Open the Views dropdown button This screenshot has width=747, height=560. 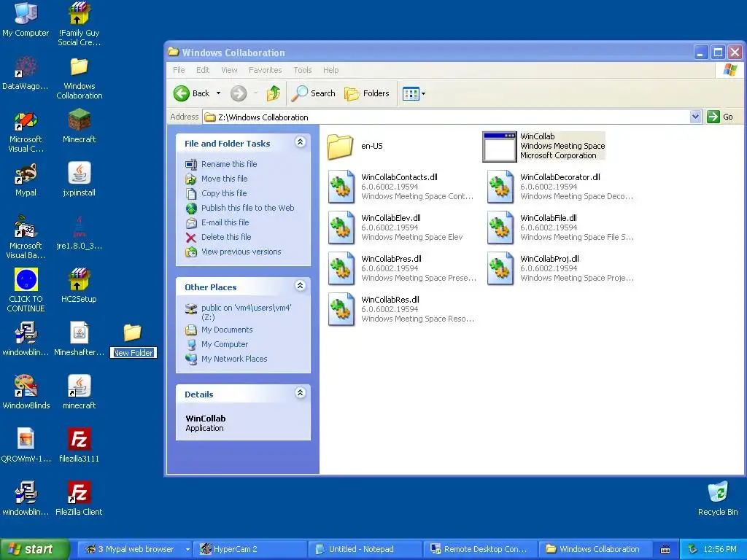pyautogui.click(x=414, y=93)
